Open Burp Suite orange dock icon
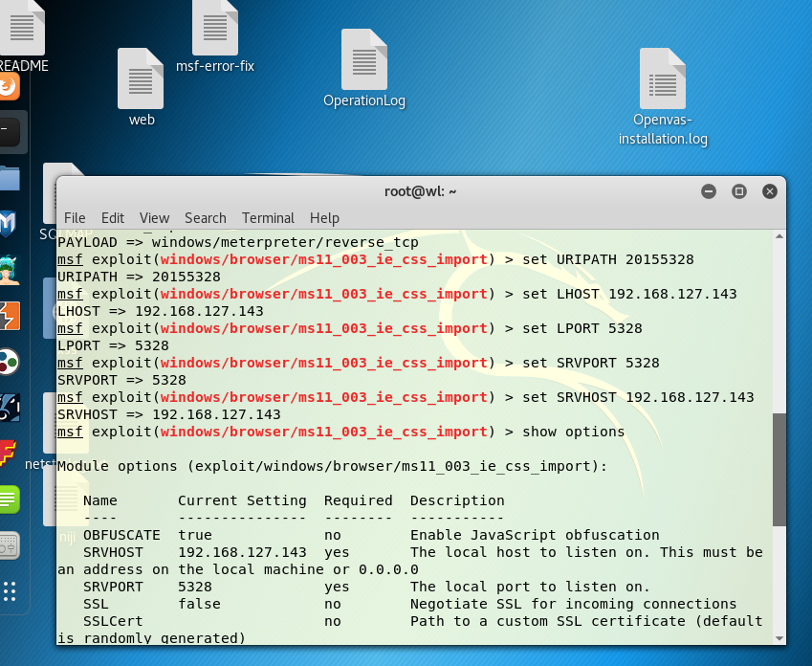Viewport: 812px width, 666px height. [9, 316]
